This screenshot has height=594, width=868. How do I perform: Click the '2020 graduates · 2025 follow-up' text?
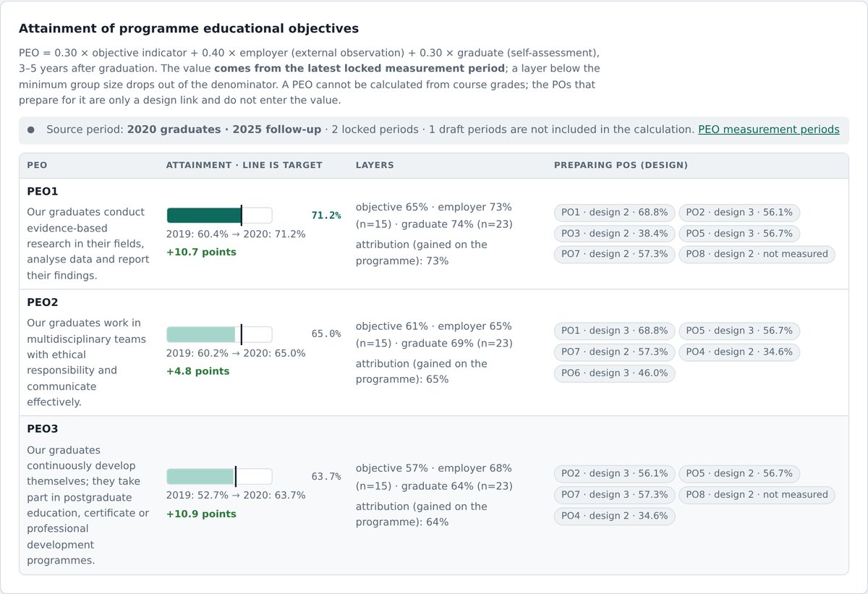coord(224,130)
